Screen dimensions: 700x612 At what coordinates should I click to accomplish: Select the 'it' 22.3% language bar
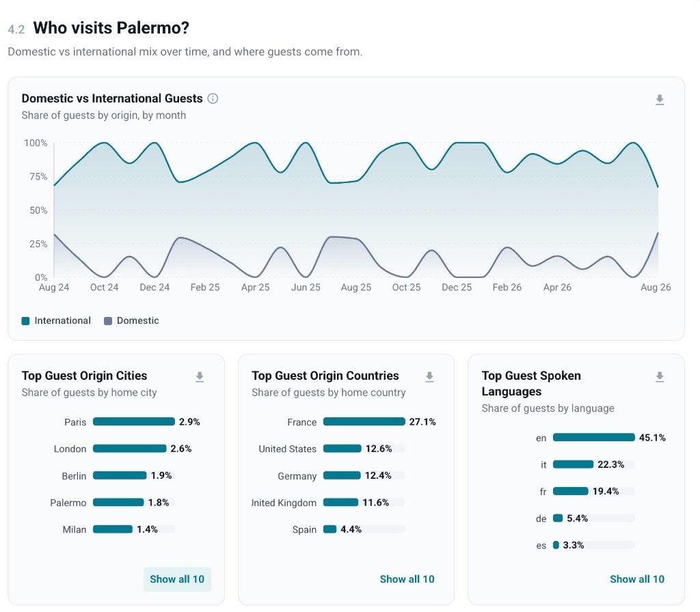coord(574,464)
